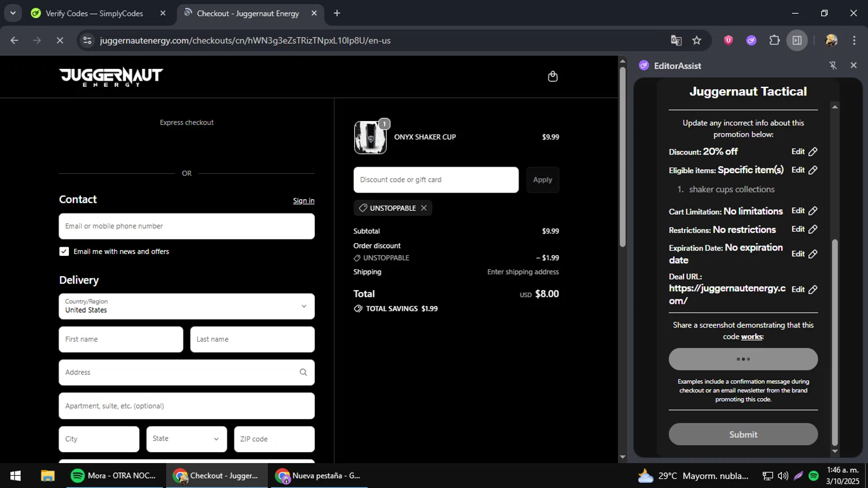Open the taskbar clock and date

(x=843, y=476)
